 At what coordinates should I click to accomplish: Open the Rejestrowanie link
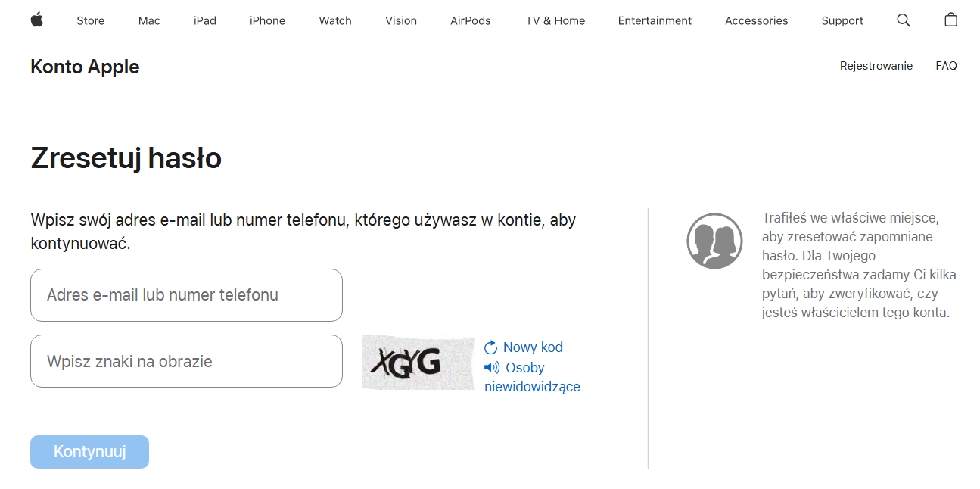pyautogui.click(x=876, y=66)
